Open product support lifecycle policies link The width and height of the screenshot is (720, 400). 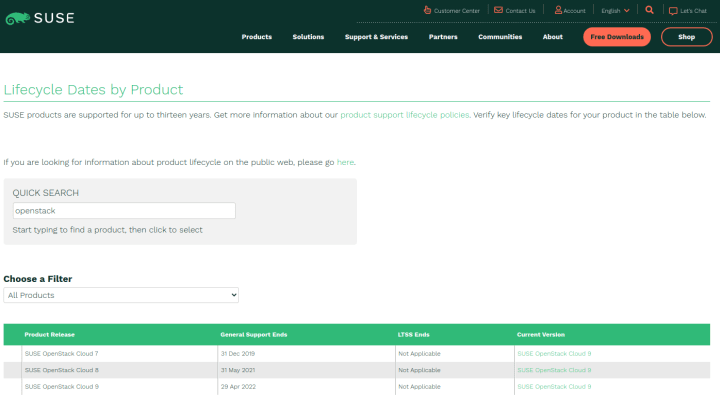[x=405, y=115]
